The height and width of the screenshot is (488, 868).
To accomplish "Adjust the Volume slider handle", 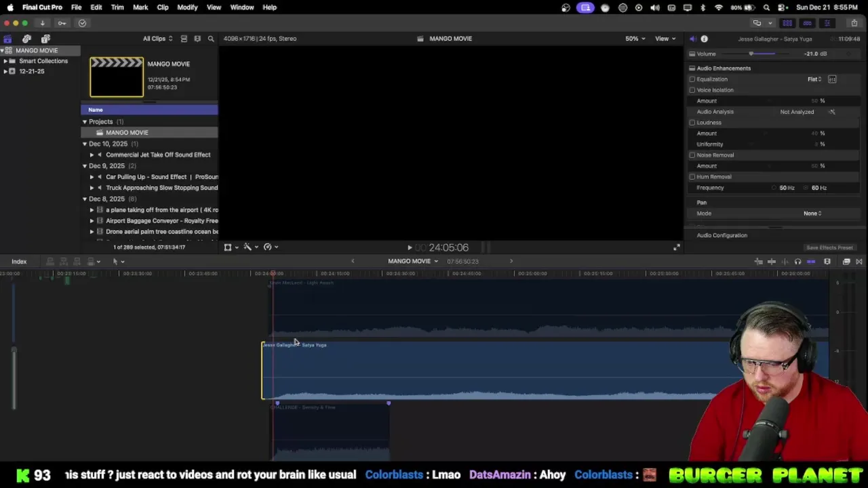I will (x=751, y=54).
